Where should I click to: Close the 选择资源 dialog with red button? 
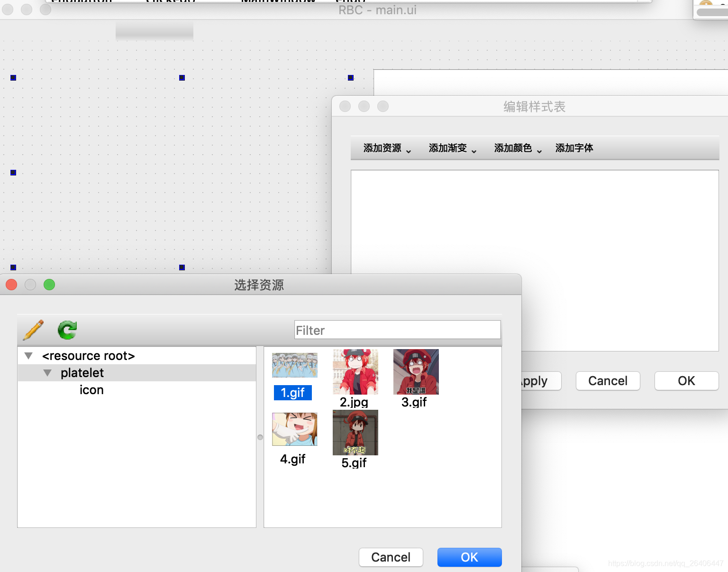11,285
